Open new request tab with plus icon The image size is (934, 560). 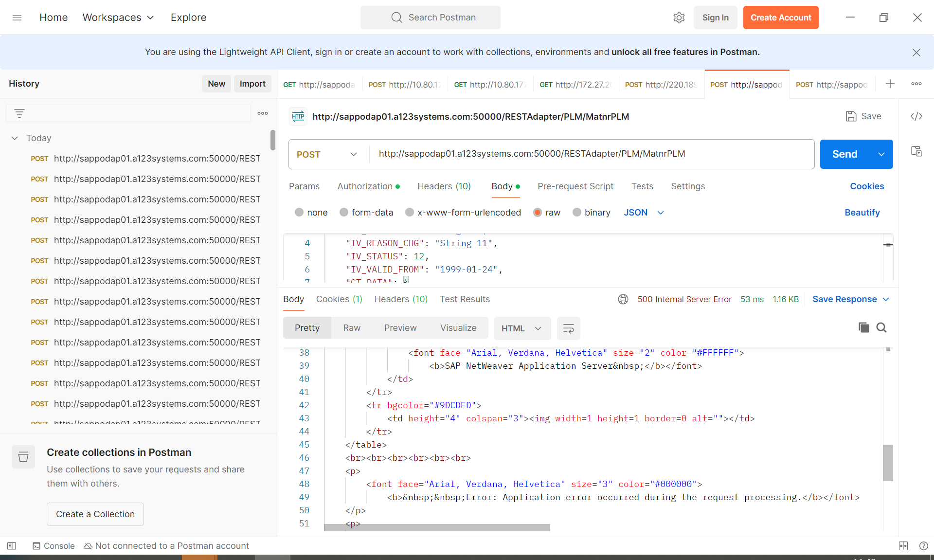pyautogui.click(x=890, y=84)
